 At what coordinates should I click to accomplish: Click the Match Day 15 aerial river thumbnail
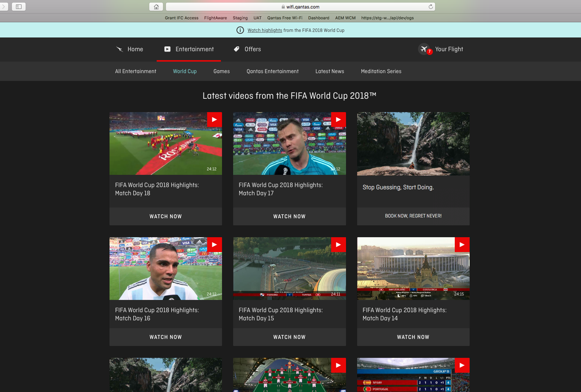click(290, 268)
